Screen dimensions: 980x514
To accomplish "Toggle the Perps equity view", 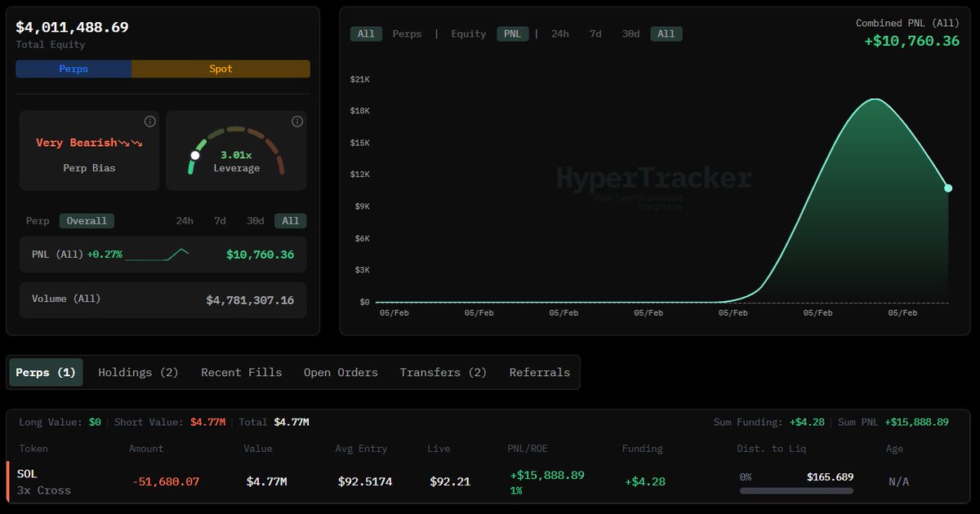I will 73,69.
